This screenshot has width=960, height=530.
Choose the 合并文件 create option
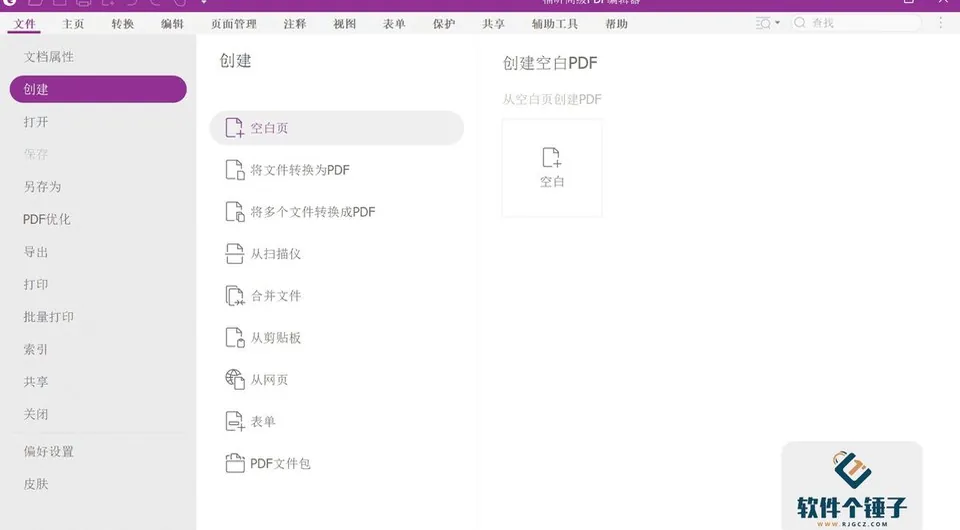click(337, 296)
